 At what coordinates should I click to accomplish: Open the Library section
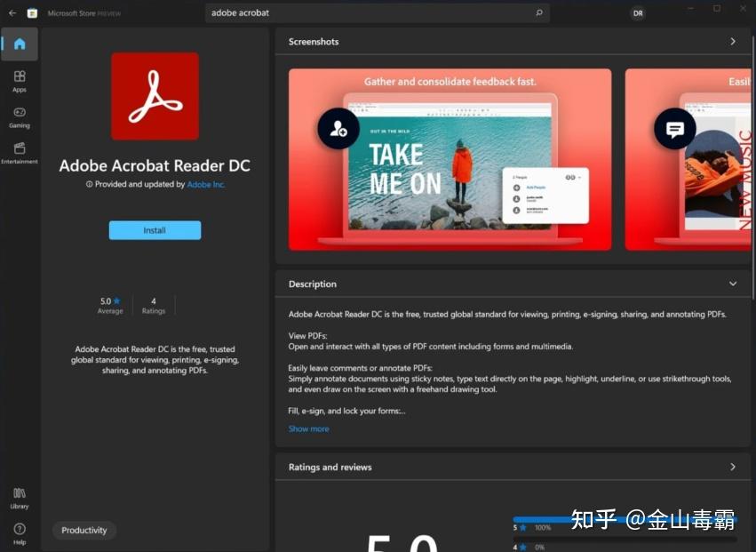pyautogui.click(x=20, y=498)
